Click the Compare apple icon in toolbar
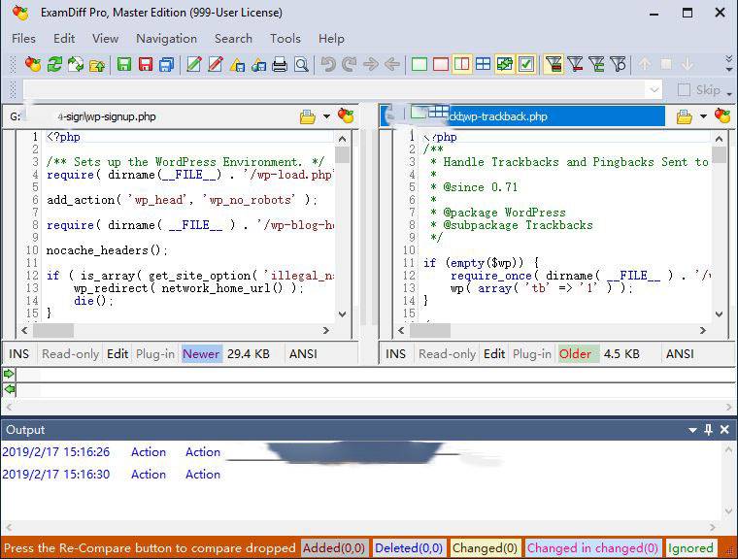This screenshot has height=560, width=738. click(x=32, y=64)
